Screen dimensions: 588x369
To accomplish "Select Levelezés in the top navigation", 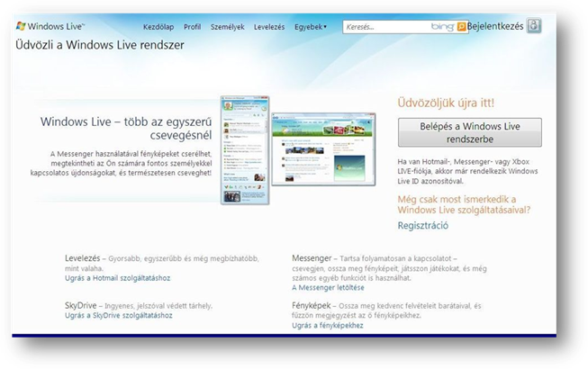I will 269,27.
